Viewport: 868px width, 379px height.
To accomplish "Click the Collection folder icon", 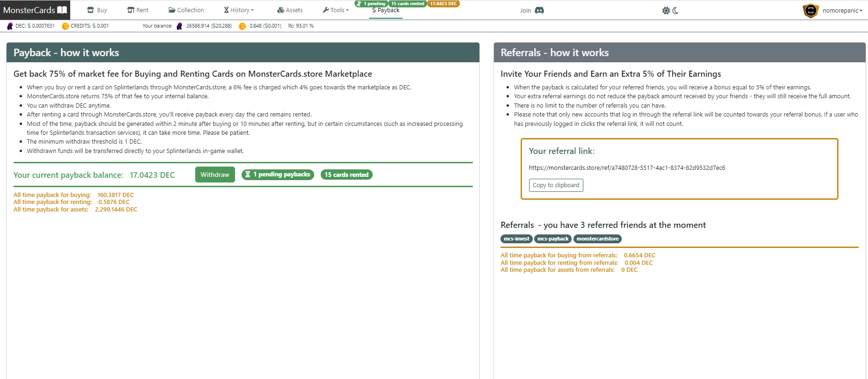I will [172, 10].
